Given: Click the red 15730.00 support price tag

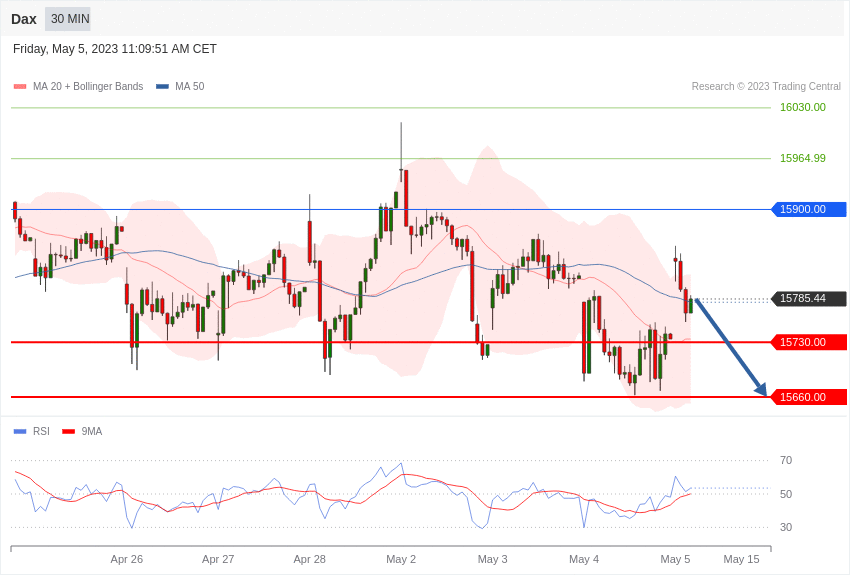Looking at the screenshot, I should coord(809,342).
